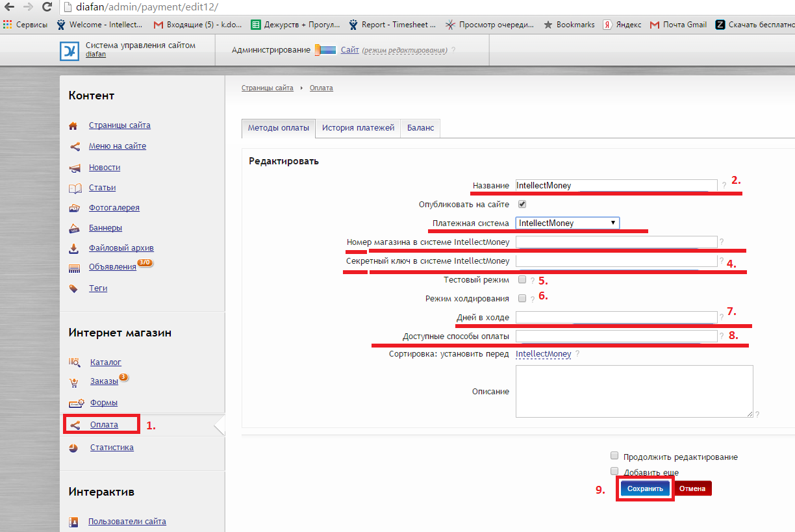The image size is (795, 532).
Task: Open the Платежная система dropdown
Action: coord(568,223)
